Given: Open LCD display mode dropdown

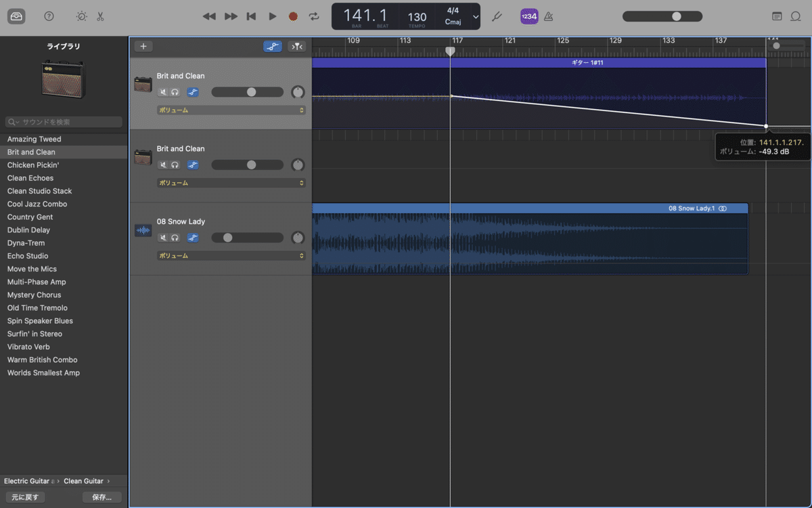Looking at the screenshot, I should click(x=475, y=16).
